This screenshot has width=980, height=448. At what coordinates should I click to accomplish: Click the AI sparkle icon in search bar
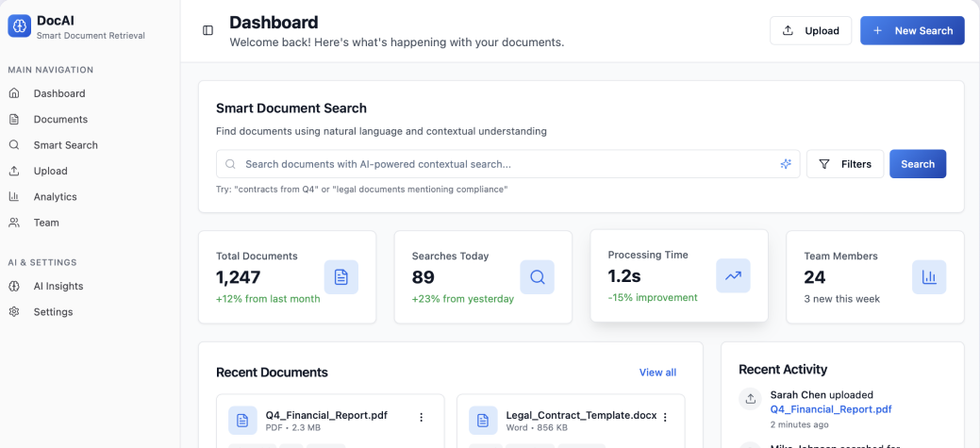785,164
